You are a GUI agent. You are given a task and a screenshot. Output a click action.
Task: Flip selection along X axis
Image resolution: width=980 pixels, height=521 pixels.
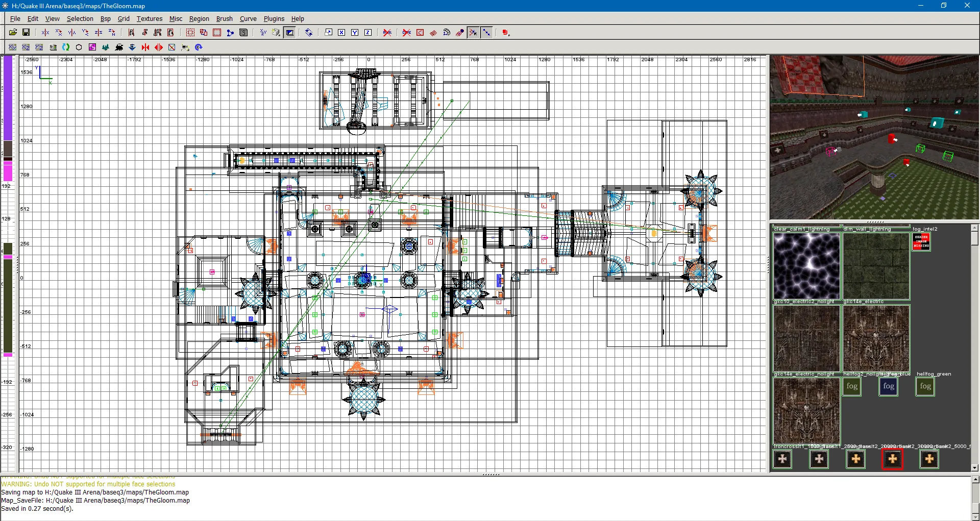pos(45,32)
